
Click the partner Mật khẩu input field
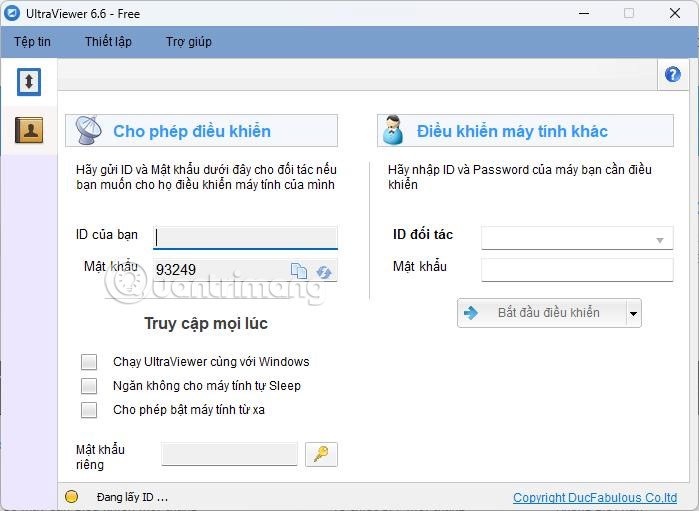pyautogui.click(x=577, y=270)
